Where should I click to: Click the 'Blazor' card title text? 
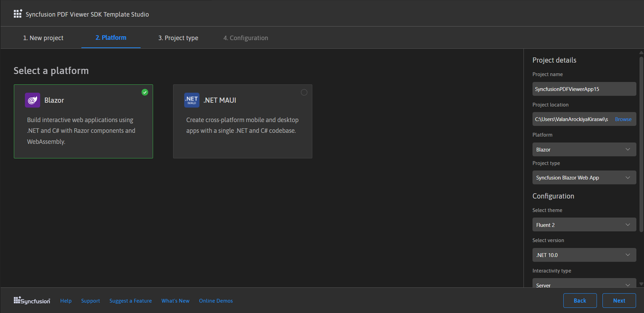click(x=54, y=100)
